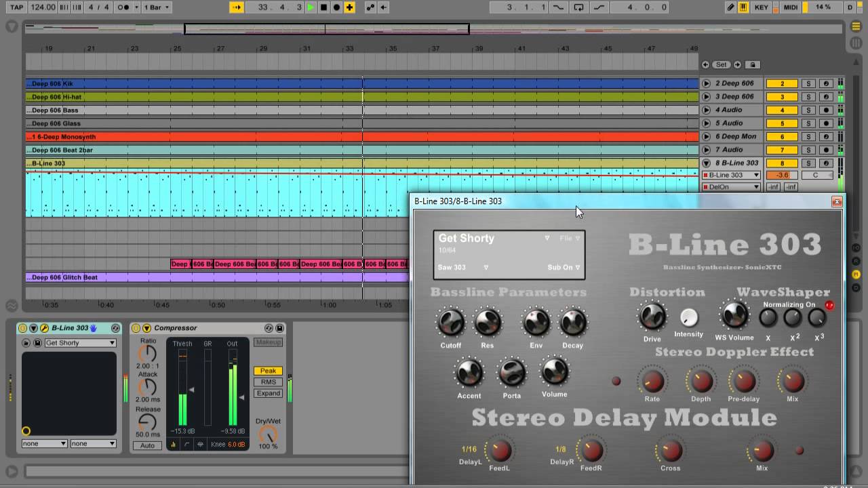This screenshot has height=488, width=868.
Task: Click the Drive distortion knob
Action: [652, 316]
